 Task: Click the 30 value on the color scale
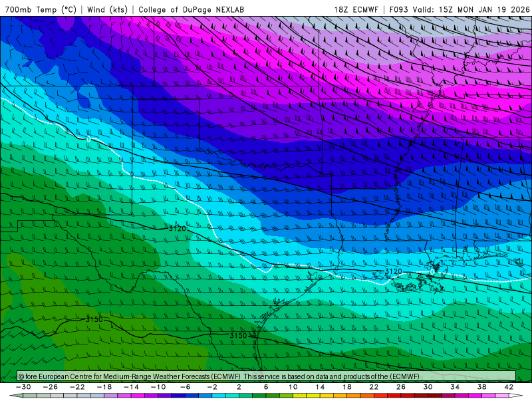click(428, 387)
